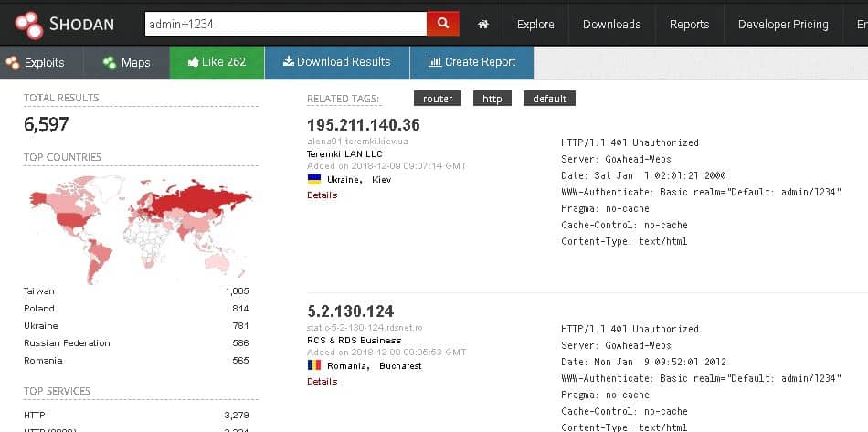Select the http tag
The width and height of the screenshot is (868, 432).
(492, 99)
